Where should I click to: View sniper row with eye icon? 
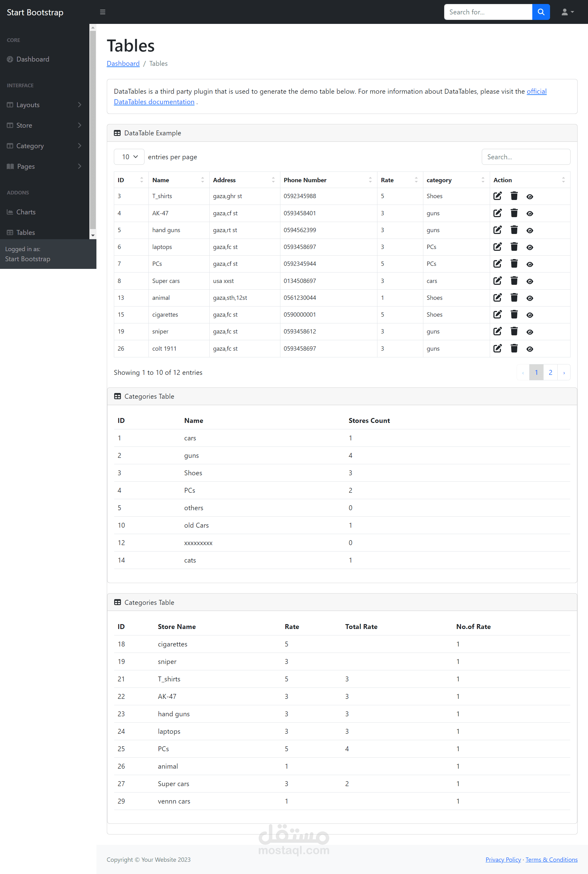pos(530,332)
